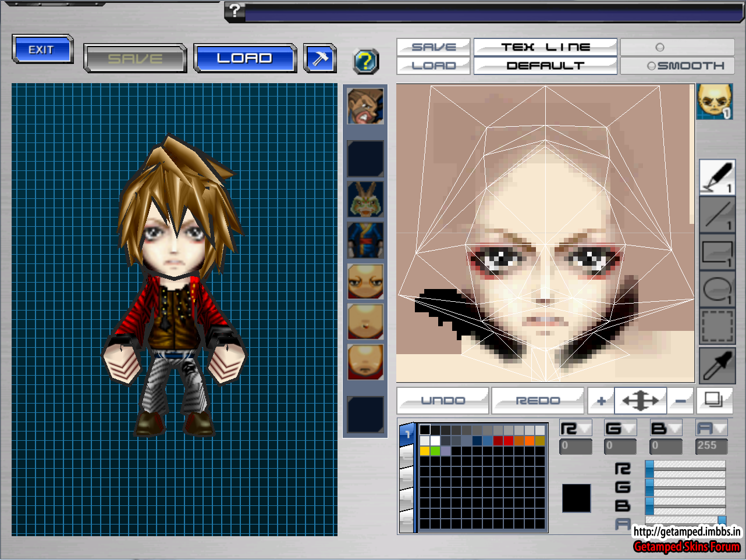Viewport: 746px width, 560px height.
Task: Select the face with closed mouth part
Action: [x=365, y=362]
